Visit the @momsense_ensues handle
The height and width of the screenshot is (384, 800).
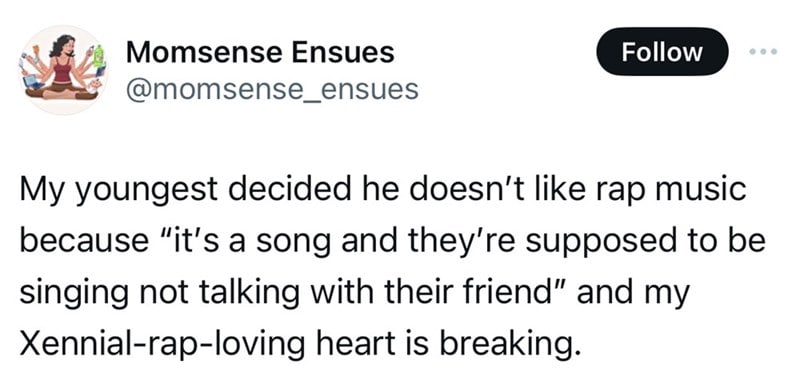coord(272,90)
